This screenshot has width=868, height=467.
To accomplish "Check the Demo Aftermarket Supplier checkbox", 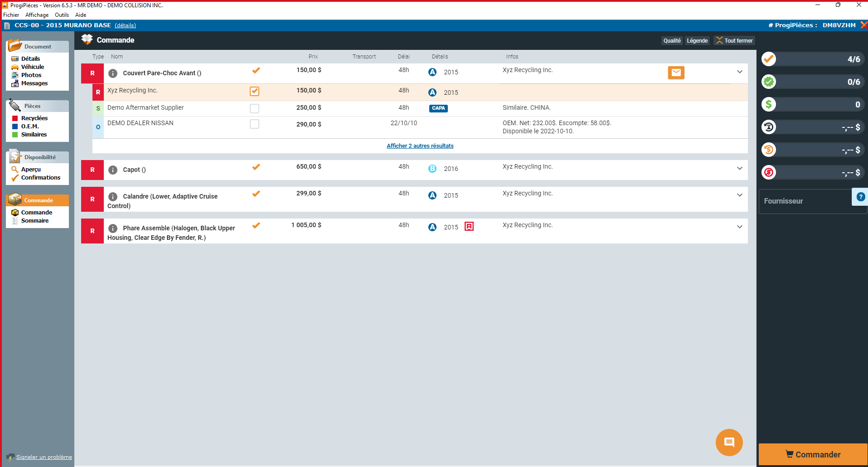I will (255, 108).
